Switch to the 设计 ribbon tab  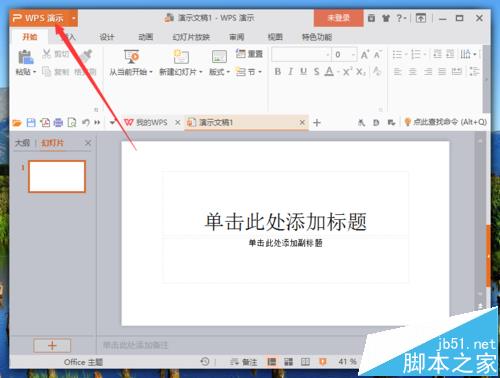point(107,37)
